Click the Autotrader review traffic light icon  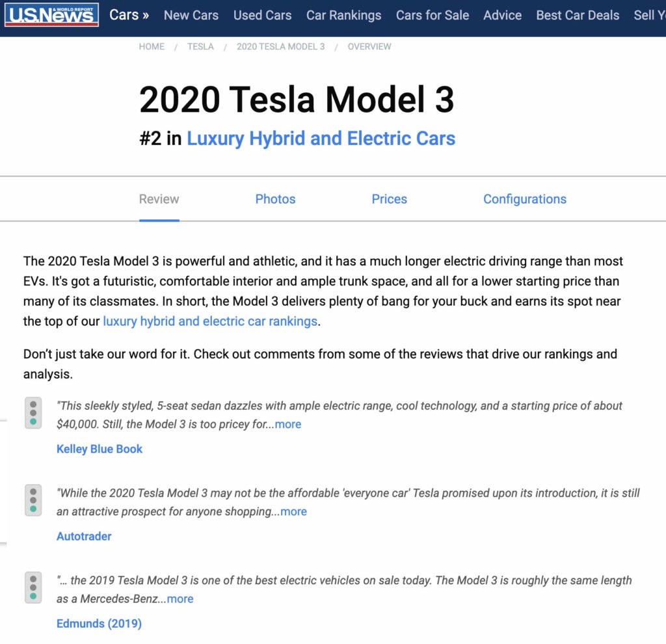(33, 501)
